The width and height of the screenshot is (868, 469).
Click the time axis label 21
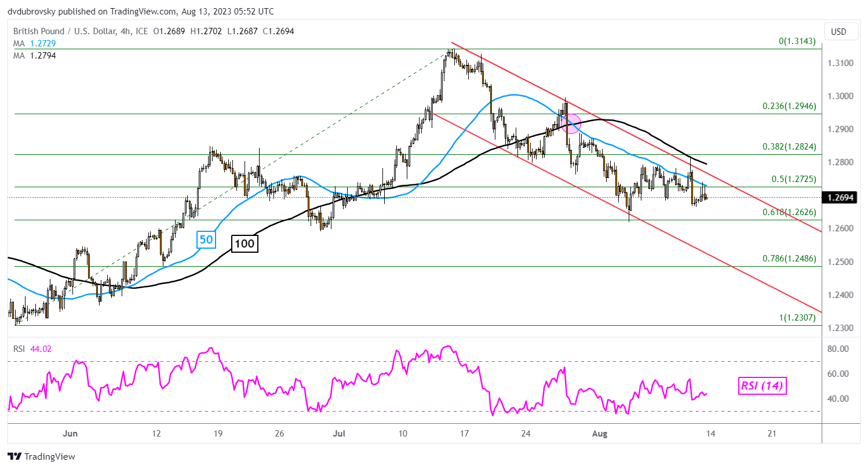pos(771,434)
